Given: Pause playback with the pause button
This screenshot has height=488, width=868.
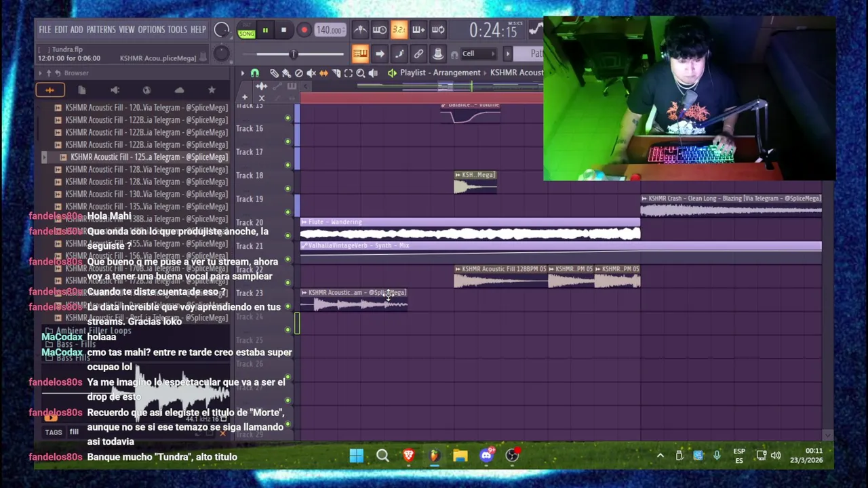Looking at the screenshot, I should pos(265,30).
